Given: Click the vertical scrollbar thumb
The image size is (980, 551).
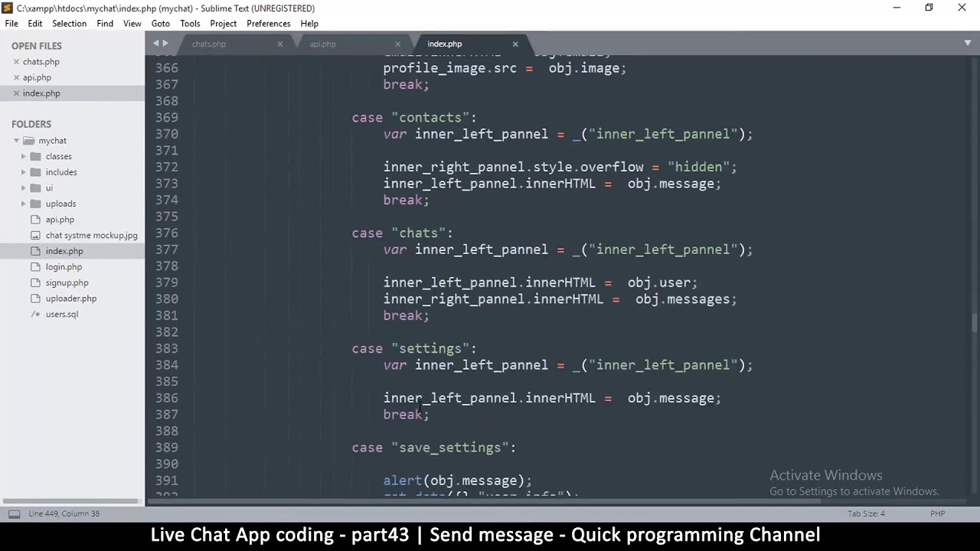Looking at the screenshot, I should click(x=975, y=323).
